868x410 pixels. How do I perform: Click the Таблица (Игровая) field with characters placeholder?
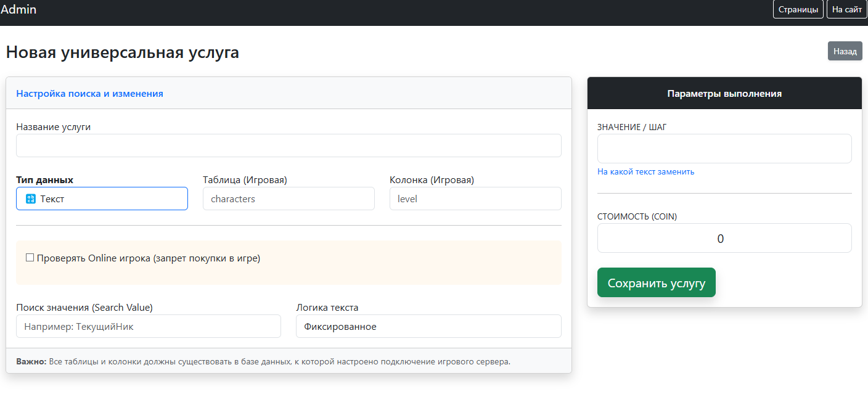pos(289,199)
